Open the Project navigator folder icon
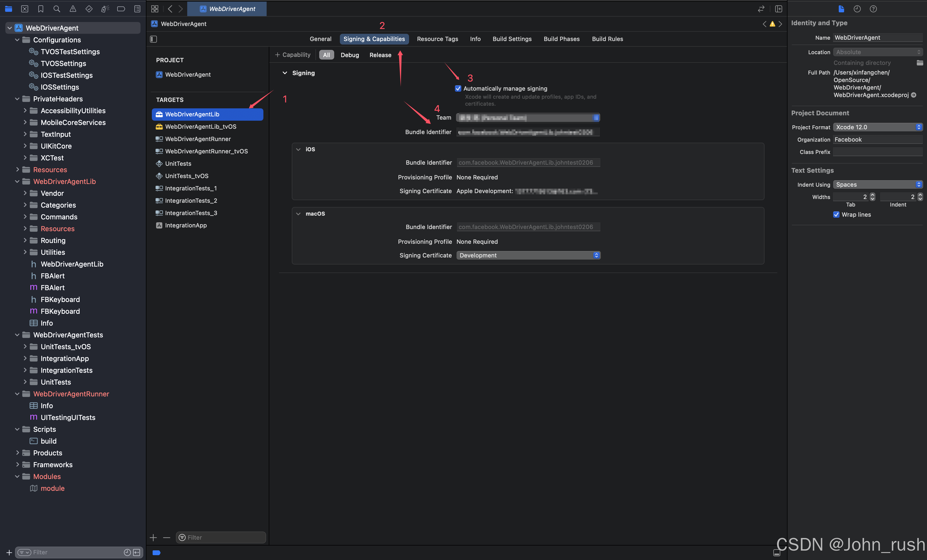The image size is (927, 560). [x=8, y=9]
